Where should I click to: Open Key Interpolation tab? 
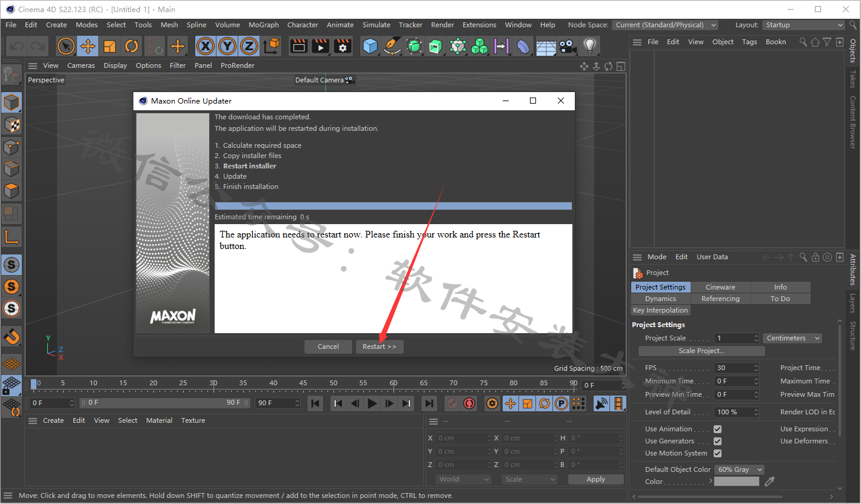660,310
